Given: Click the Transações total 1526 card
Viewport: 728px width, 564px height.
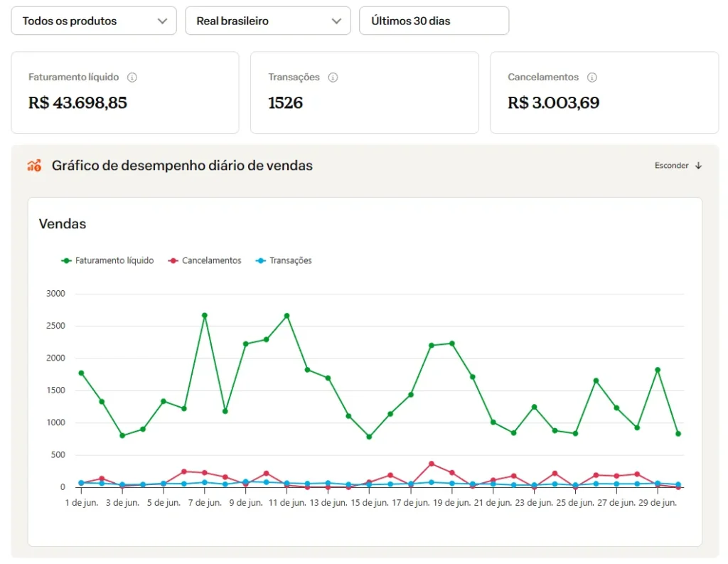Looking at the screenshot, I should click(x=286, y=103).
